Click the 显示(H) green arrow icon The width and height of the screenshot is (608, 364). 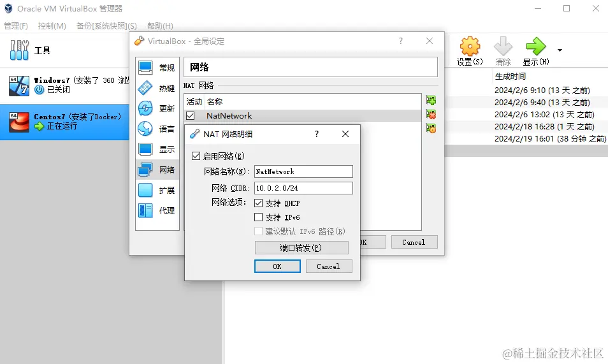(536, 47)
